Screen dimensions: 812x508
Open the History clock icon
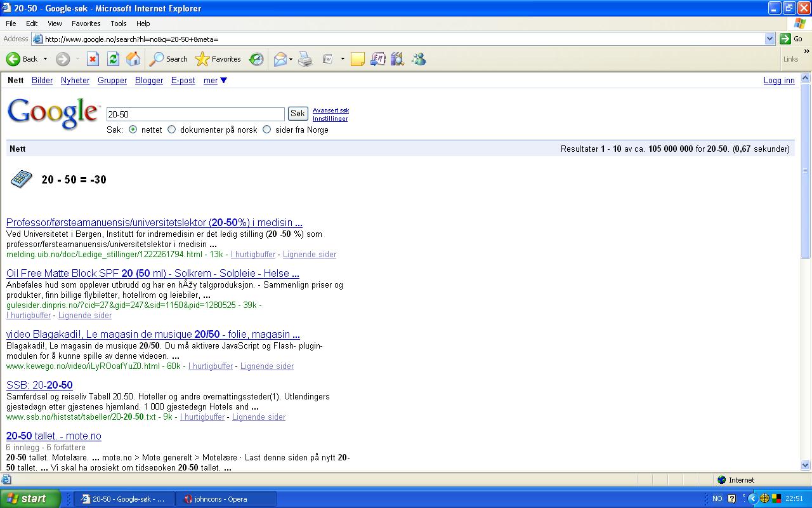pyautogui.click(x=256, y=59)
